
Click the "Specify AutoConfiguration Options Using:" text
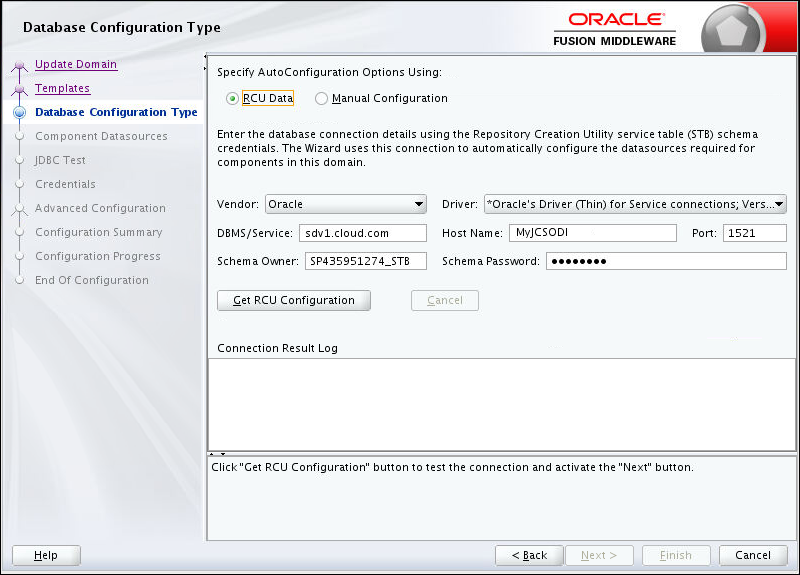330,72
